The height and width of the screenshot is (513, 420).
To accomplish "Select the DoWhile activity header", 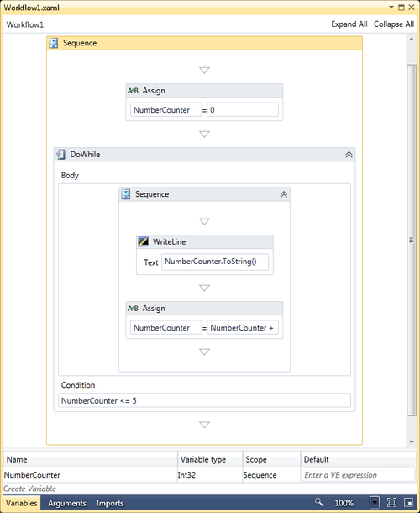I will coord(204,155).
